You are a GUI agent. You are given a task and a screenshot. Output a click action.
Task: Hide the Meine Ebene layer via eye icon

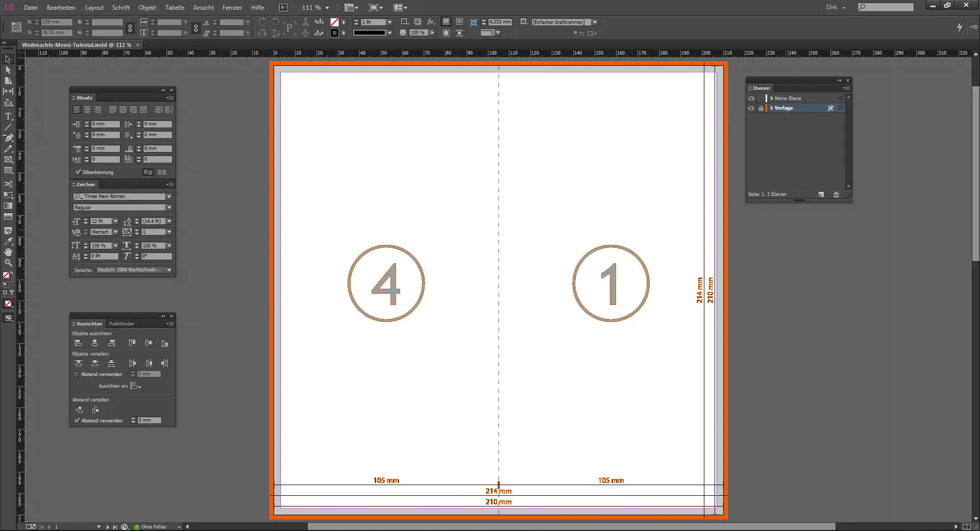pyautogui.click(x=751, y=98)
